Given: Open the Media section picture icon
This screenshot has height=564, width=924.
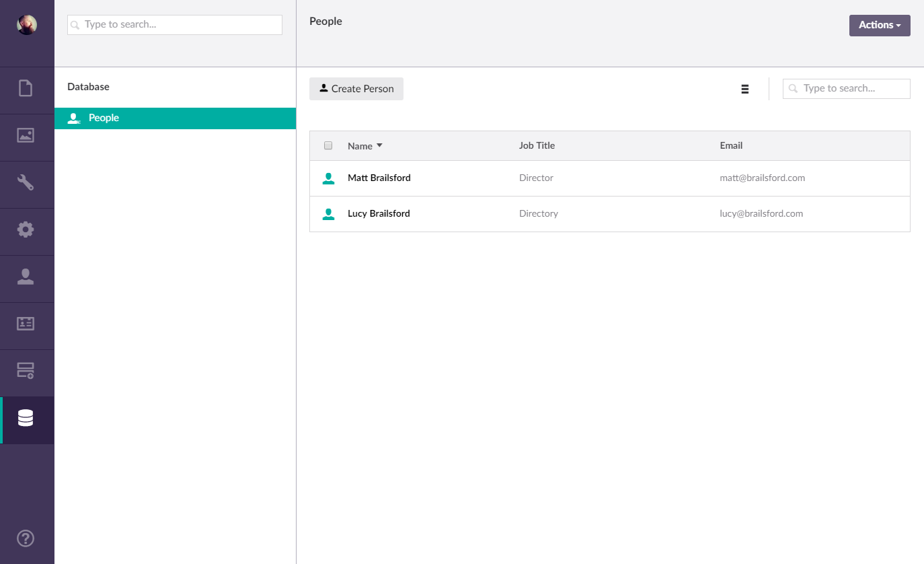Looking at the screenshot, I should (26, 135).
